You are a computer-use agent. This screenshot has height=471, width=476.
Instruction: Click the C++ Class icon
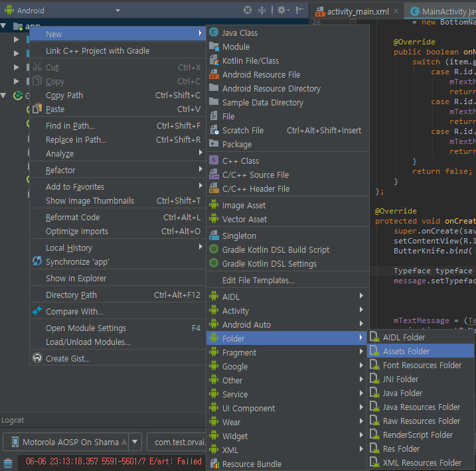[x=214, y=161]
